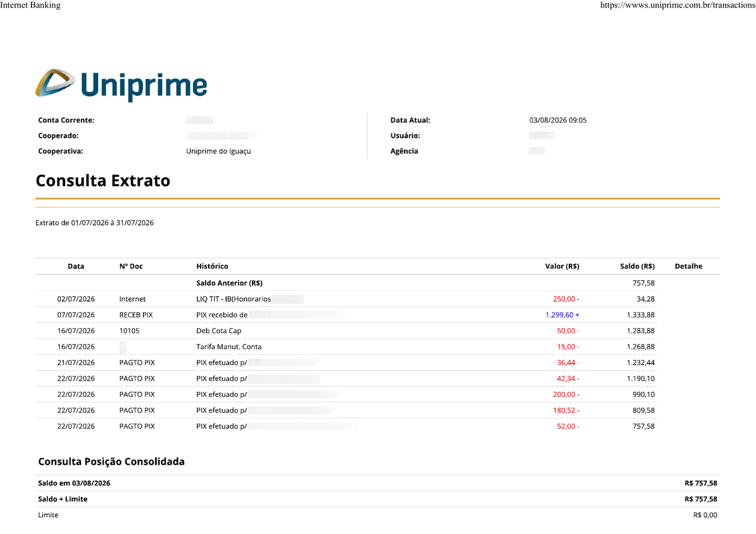Click the 21/07/2026 date cell

[76, 362]
